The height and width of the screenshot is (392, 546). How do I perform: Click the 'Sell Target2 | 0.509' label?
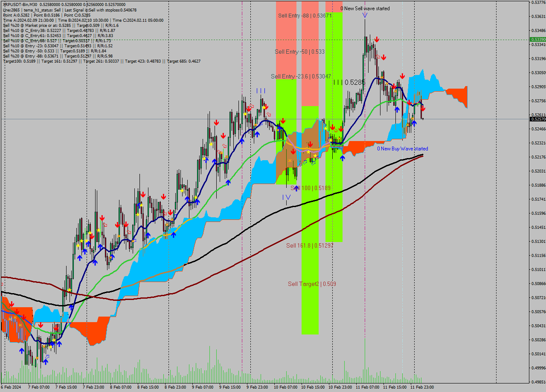(x=312, y=284)
